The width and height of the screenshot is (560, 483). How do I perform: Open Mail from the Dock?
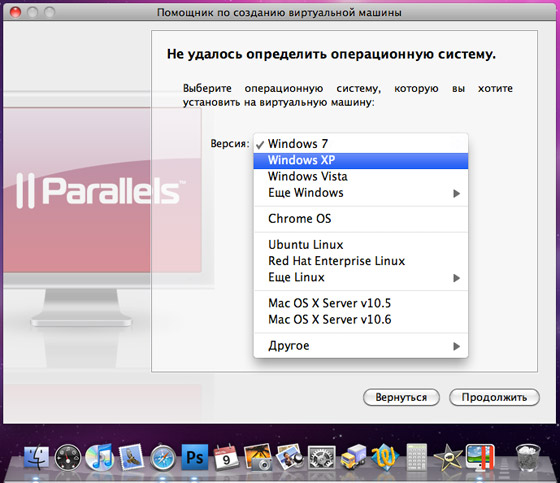click(131, 457)
